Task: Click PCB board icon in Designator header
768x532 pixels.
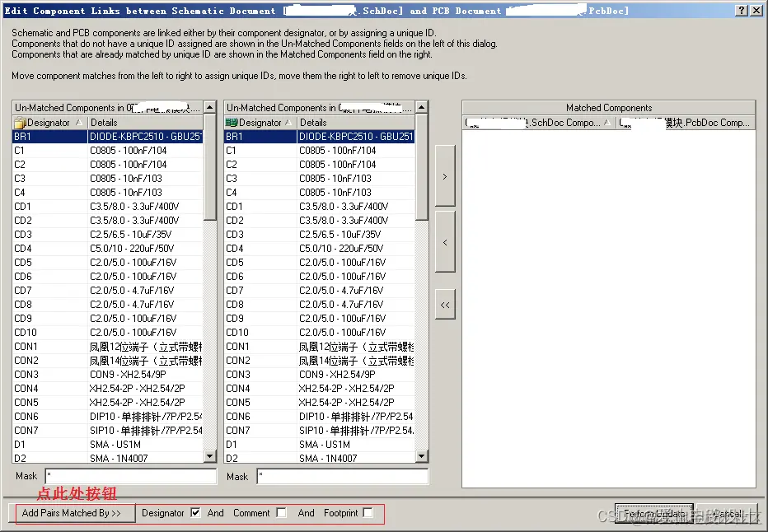Action: [x=232, y=123]
